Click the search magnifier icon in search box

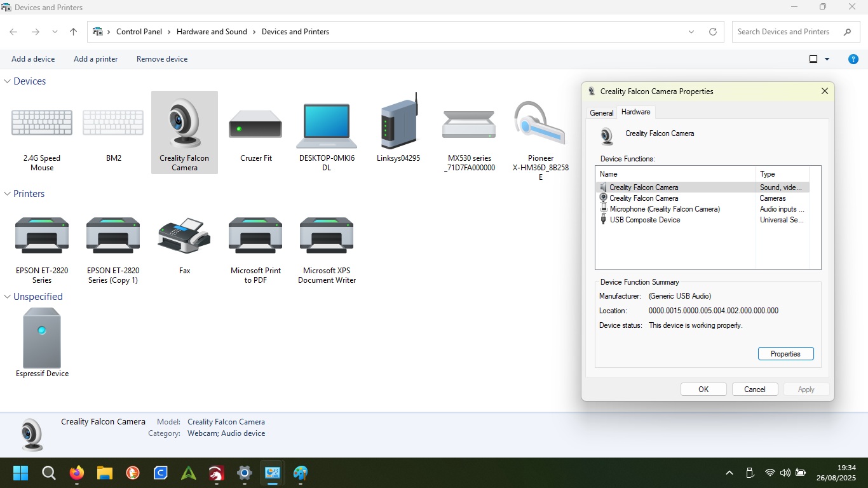click(x=847, y=32)
